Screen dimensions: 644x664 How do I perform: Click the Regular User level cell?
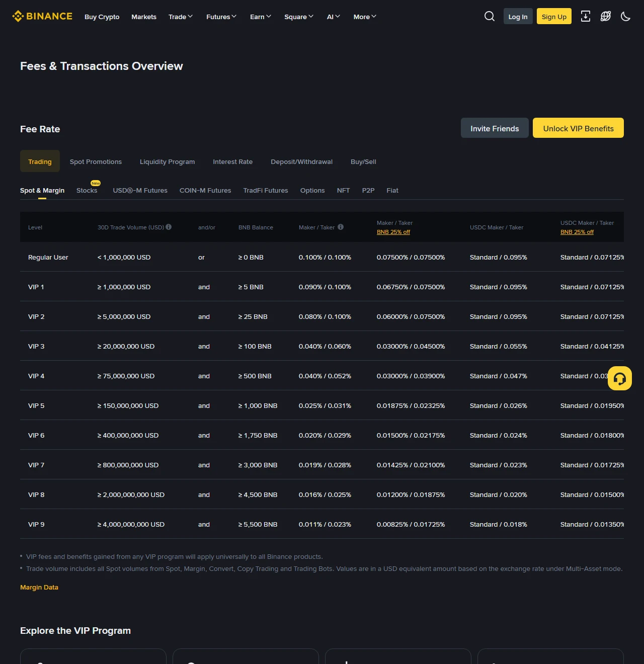tap(48, 257)
